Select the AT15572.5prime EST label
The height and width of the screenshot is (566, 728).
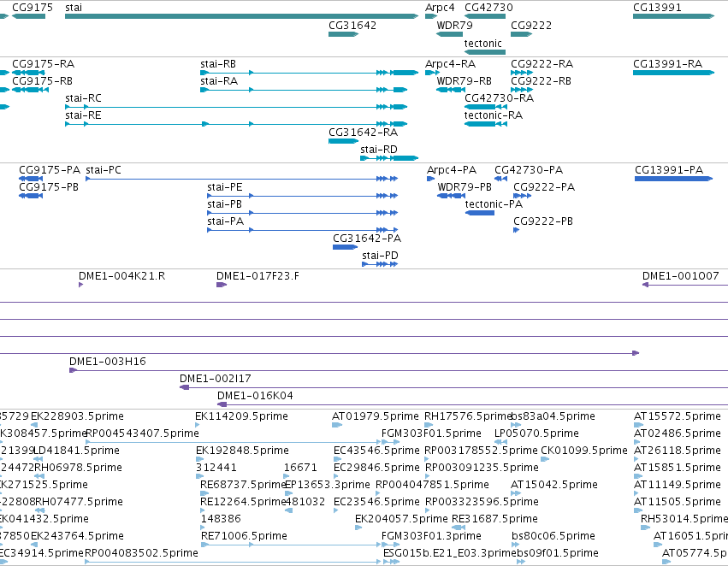678,416
